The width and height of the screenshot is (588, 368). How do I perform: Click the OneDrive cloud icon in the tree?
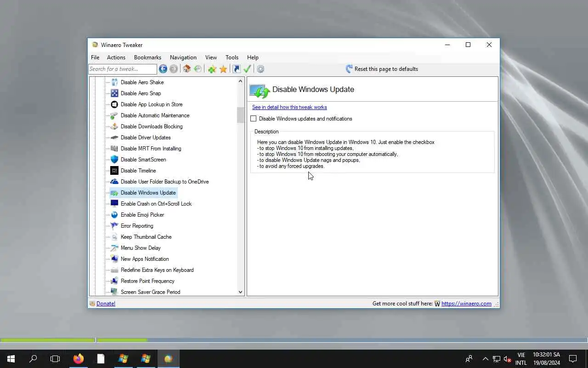click(x=114, y=182)
